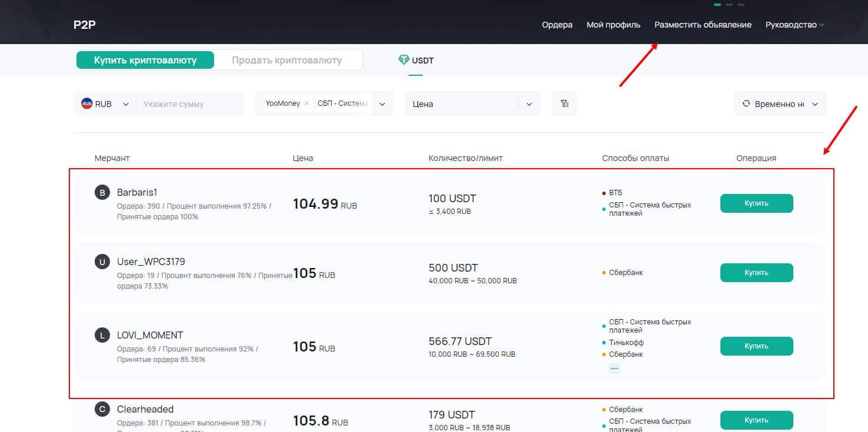Click the USDT diamond coin icon

[403, 60]
